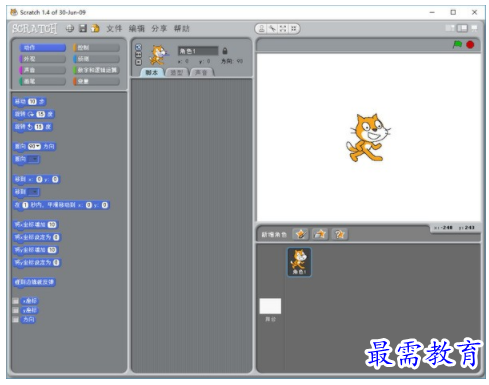The width and height of the screenshot is (489, 385).
Task: Switch to full stage view
Action: coord(462,29)
